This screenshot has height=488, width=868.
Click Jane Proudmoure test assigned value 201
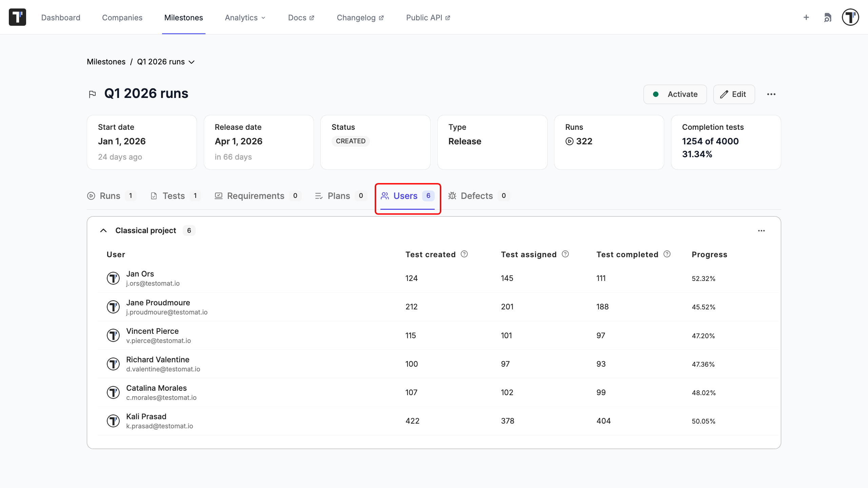click(507, 307)
